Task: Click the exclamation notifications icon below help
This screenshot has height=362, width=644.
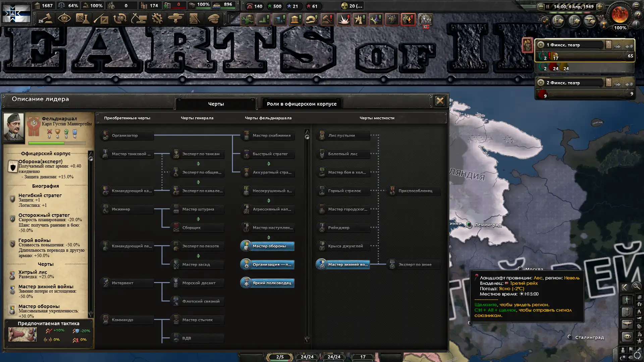Action: tap(636, 24)
